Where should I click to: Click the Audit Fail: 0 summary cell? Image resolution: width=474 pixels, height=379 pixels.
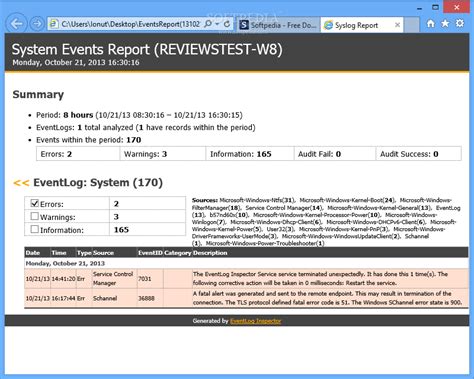335,154
